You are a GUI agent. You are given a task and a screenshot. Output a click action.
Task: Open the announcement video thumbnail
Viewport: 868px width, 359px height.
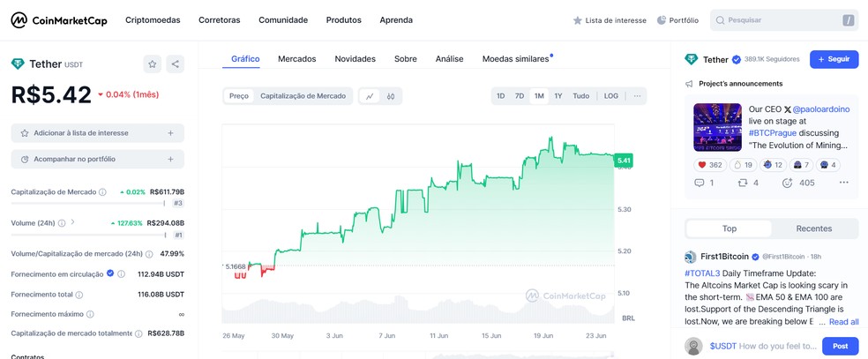[717, 127]
